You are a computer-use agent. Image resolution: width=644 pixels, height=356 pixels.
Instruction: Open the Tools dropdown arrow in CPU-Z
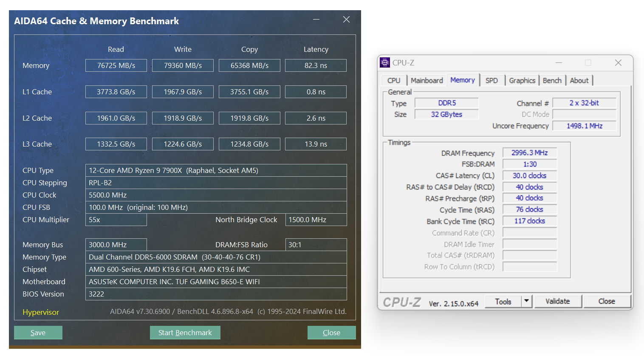pos(526,301)
